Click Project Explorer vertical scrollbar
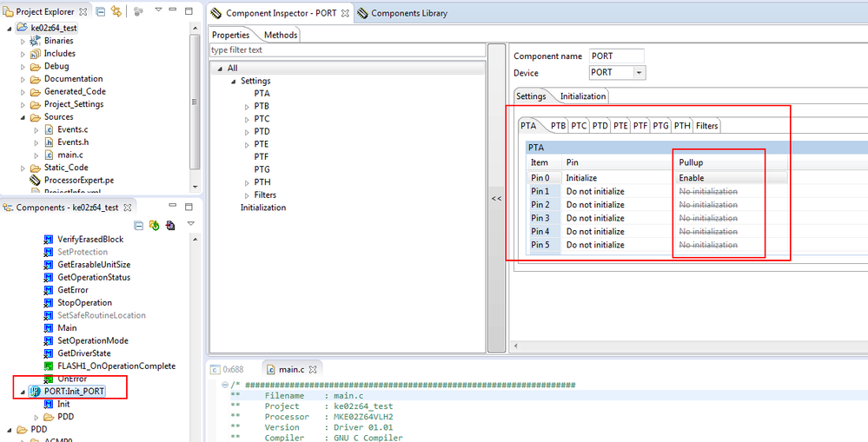Screen dimensions: 868x442 pyautogui.click(x=195, y=101)
